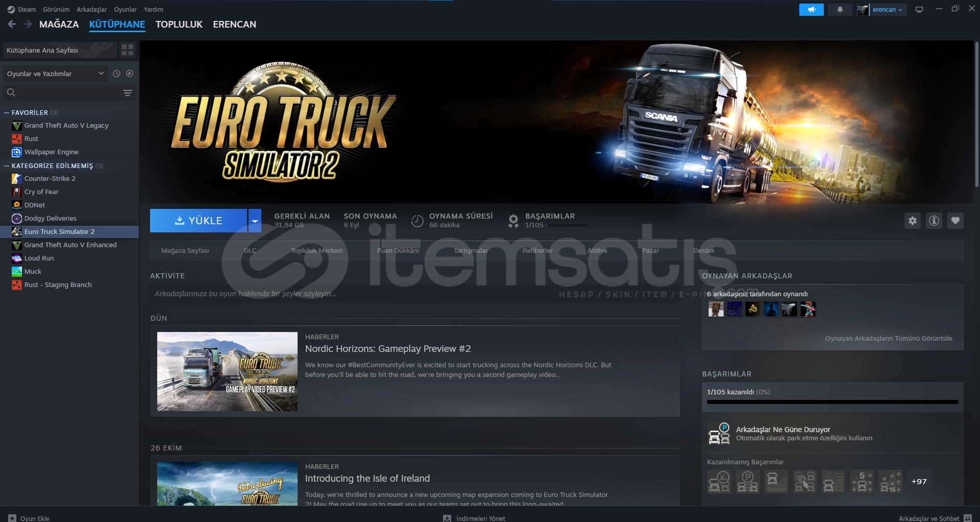Viewport: 980px width, 522px height.
Task: Collapse the KATEGORİZE EDİLMEMİŞ category
Action: tap(7, 165)
